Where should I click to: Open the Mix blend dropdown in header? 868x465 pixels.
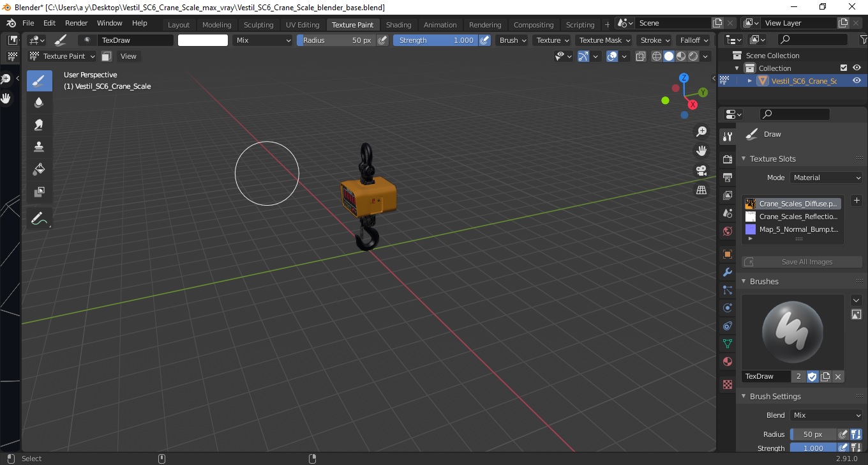(262, 40)
